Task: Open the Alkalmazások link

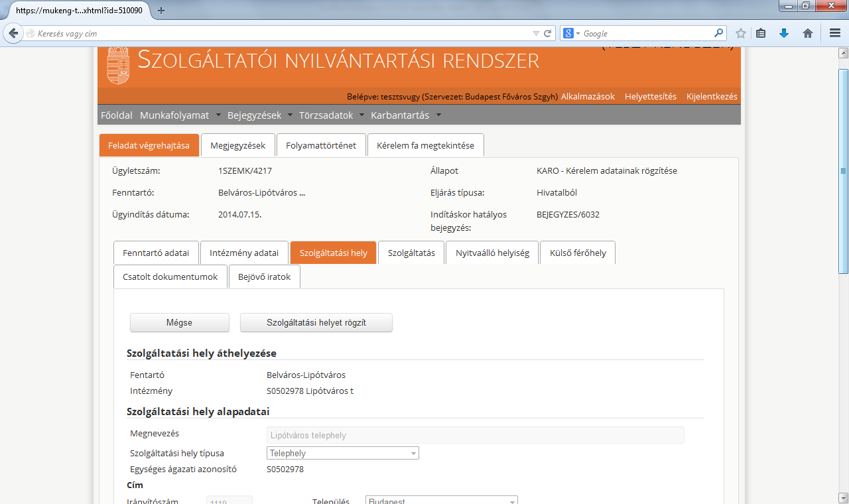Action: [588, 96]
